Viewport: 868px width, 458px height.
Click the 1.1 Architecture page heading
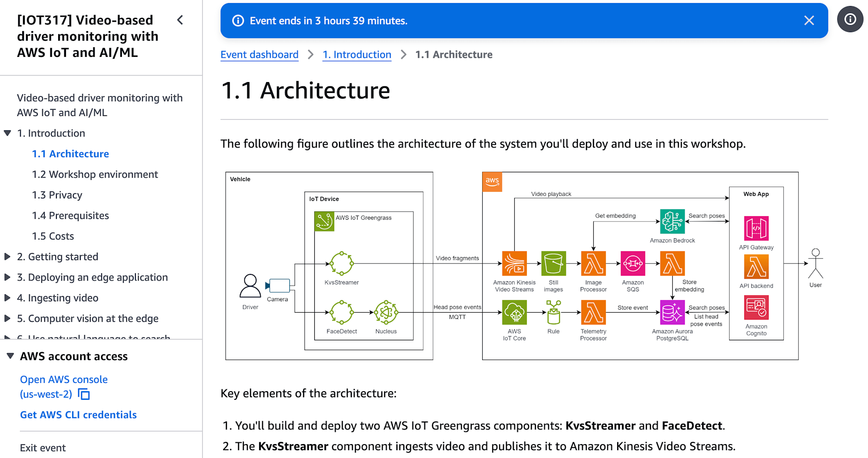coord(306,91)
